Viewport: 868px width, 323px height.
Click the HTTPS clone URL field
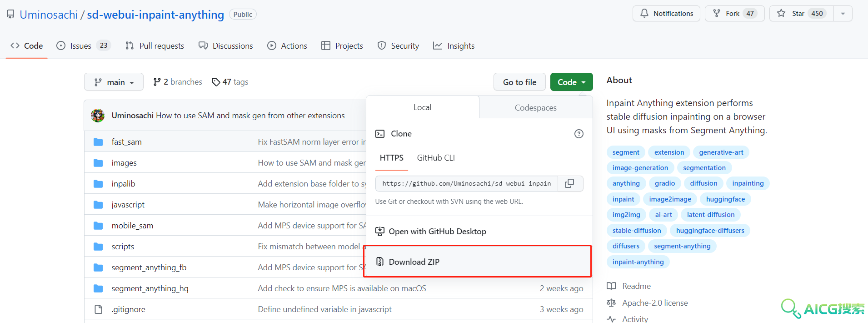tap(467, 183)
